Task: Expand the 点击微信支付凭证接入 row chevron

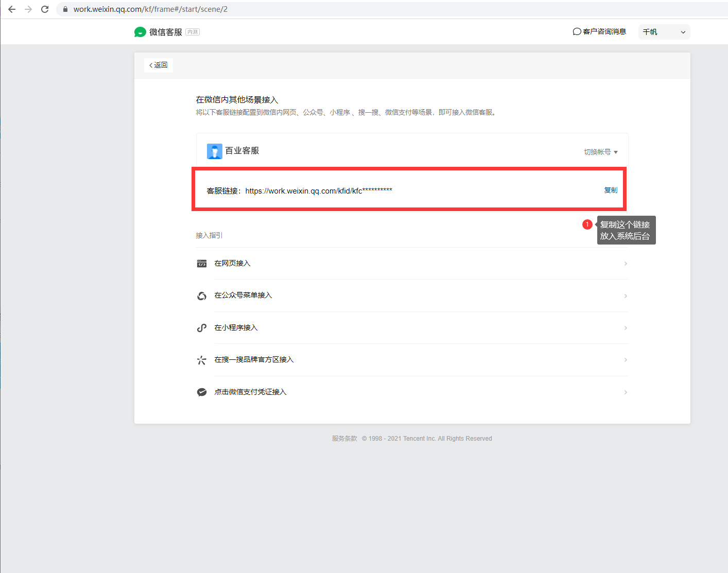Action: (626, 392)
